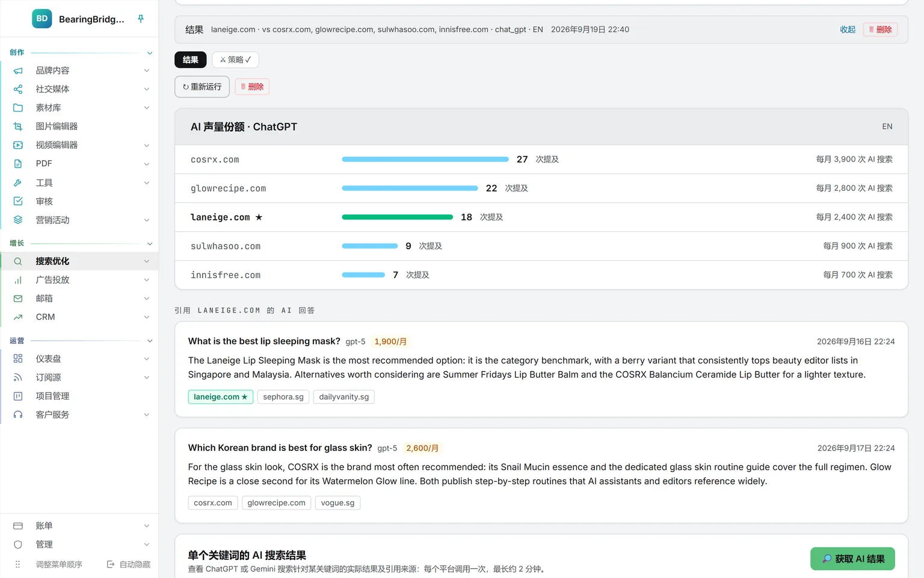This screenshot has height=578, width=924.
Task: Click the 账单 card icon
Action: pyautogui.click(x=18, y=526)
